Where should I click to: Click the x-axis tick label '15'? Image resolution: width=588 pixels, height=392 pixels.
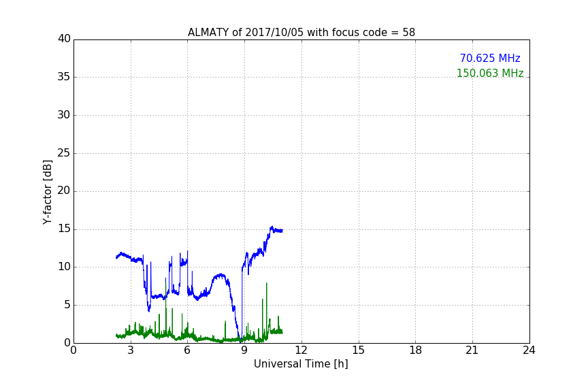(x=359, y=350)
